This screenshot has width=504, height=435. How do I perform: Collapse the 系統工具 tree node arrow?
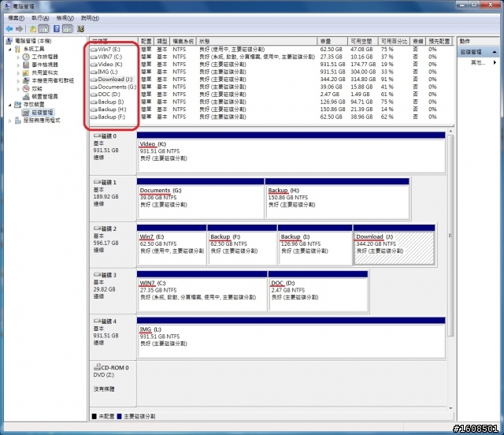(x=10, y=49)
